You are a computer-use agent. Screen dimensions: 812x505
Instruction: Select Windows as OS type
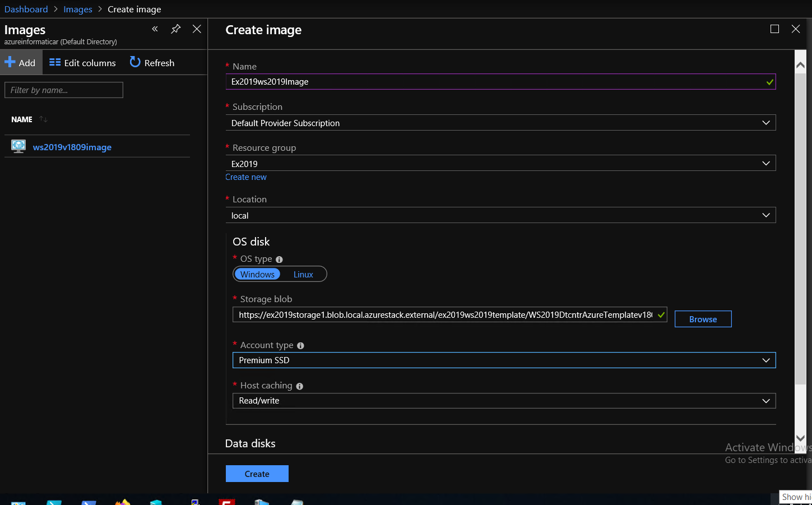click(257, 274)
